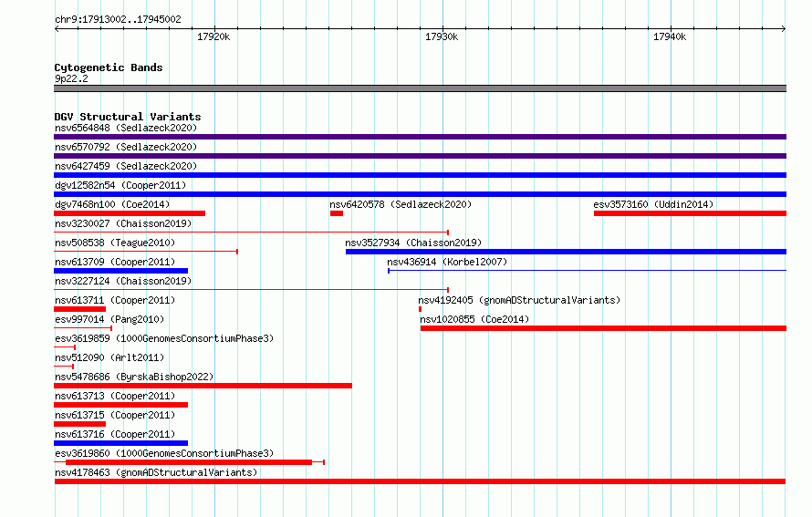
Task: Click the small nsv6420578 red bar
Action: (x=337, y=213)
